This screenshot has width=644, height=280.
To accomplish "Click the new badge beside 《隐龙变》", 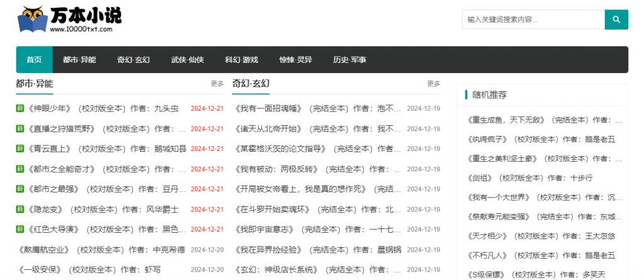I will (x=19, y=210).
